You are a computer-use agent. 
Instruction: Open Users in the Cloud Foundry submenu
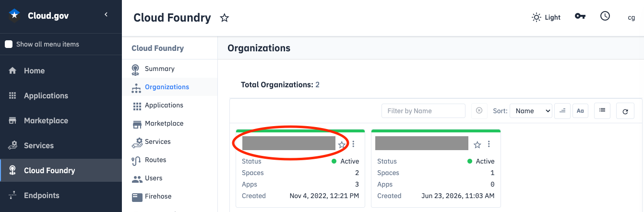pyautogui.click(x=170, y=178)
